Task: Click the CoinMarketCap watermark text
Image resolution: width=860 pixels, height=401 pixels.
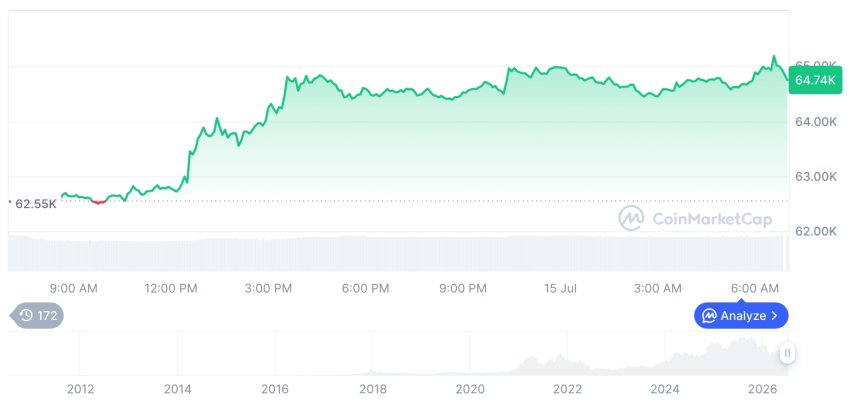Action: pyautogui.click(x=712, y=219)
